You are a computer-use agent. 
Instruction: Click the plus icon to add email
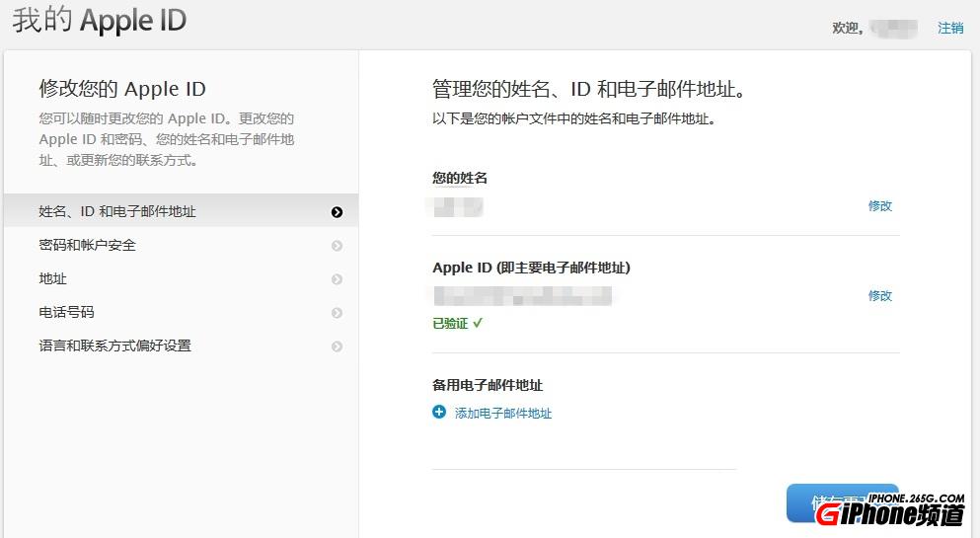tap(439, 412)
